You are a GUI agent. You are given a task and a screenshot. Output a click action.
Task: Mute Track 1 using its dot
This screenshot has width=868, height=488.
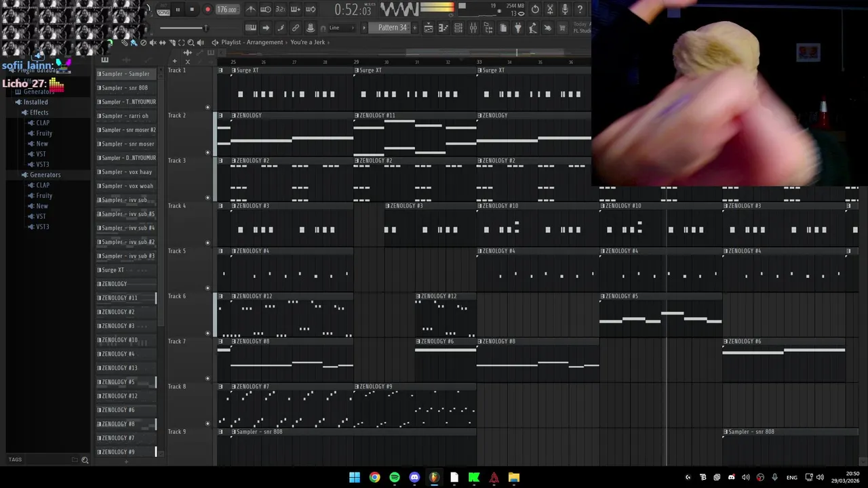point(208,107)
